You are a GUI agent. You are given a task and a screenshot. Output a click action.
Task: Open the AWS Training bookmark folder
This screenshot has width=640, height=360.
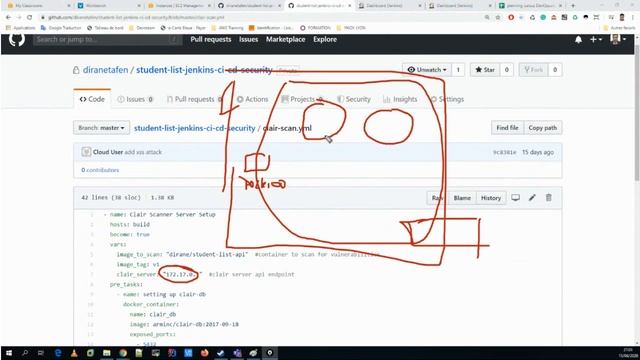click(x=227, y=28)
